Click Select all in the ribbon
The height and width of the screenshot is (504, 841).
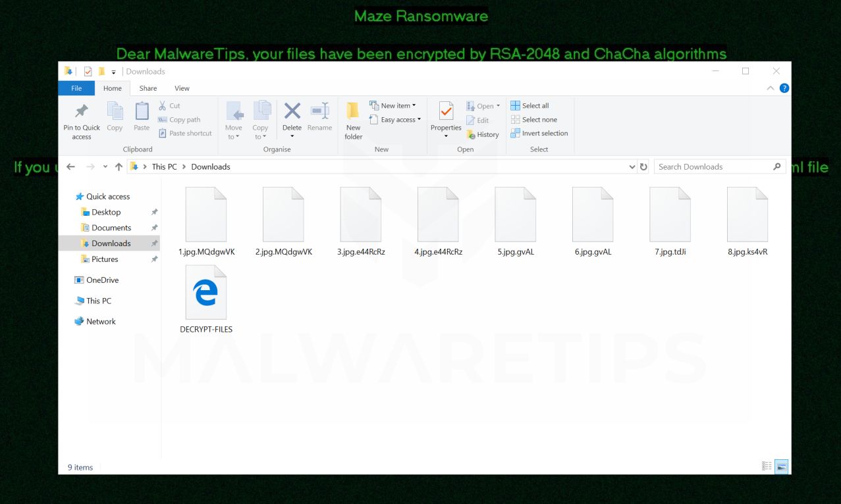coord(529,105)
